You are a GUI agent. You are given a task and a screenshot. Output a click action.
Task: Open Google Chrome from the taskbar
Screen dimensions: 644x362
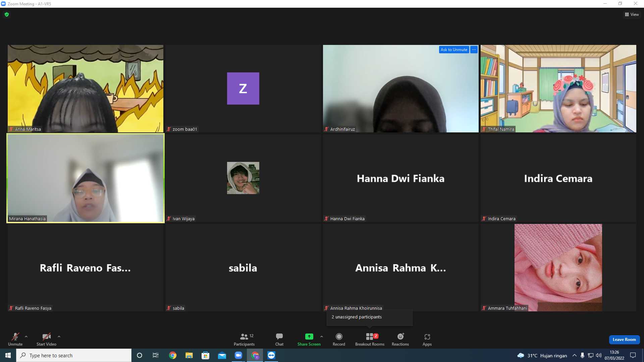coord(173,355)
